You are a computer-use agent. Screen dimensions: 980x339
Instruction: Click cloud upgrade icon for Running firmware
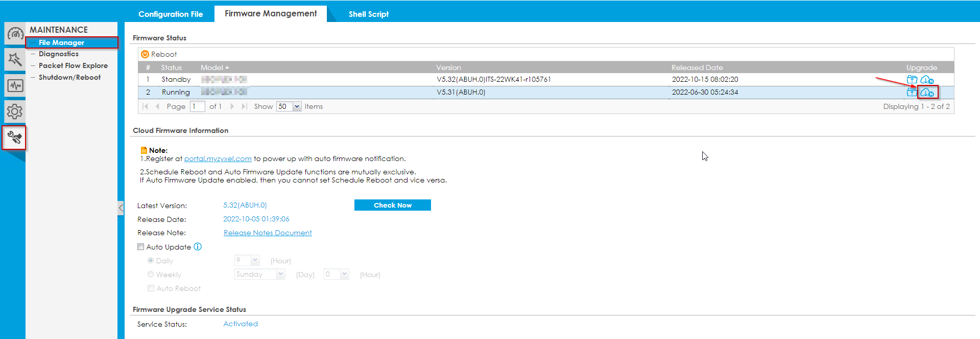tap(927, 93)
